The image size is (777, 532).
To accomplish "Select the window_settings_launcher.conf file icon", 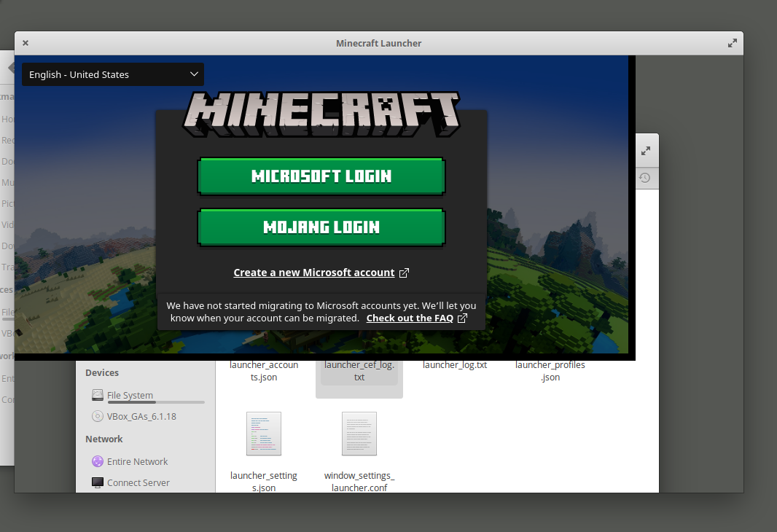I will (359, 434).
